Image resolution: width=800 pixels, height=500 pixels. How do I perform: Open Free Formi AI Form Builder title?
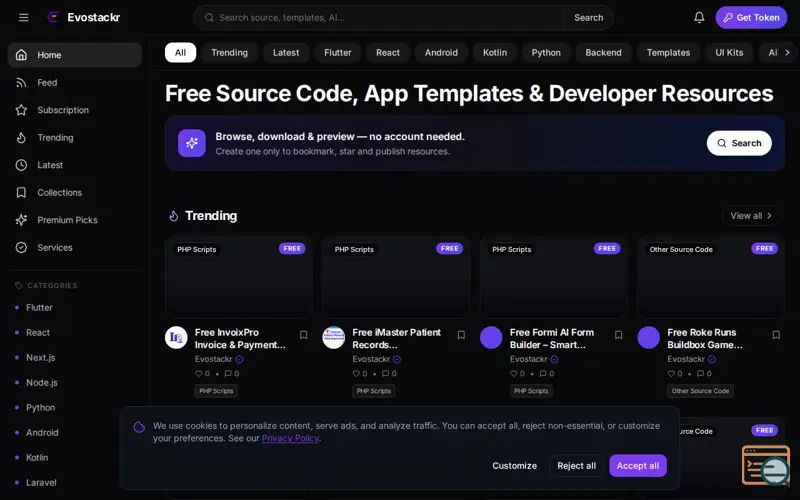click(552, 338)
